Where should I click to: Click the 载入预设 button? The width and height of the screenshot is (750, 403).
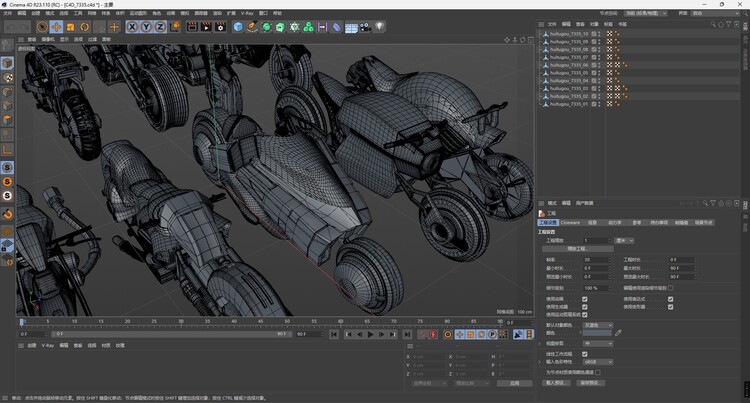coord(555,383)
